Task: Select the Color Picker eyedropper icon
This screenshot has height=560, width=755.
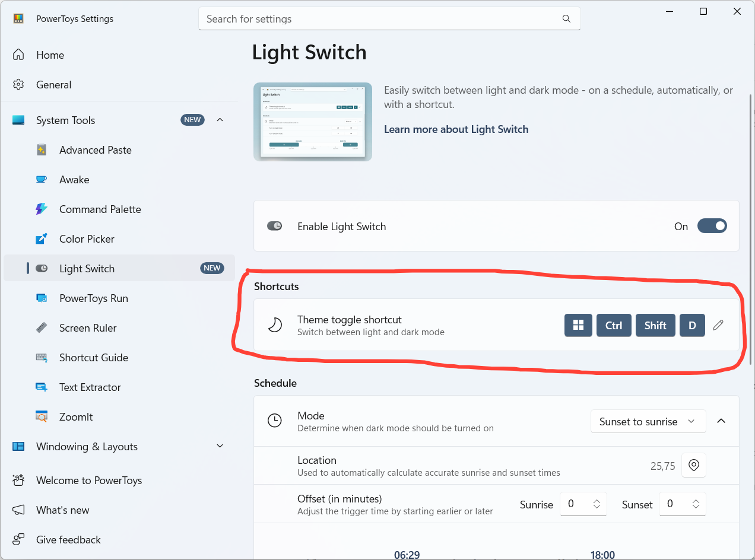Action: pos(42,239)
